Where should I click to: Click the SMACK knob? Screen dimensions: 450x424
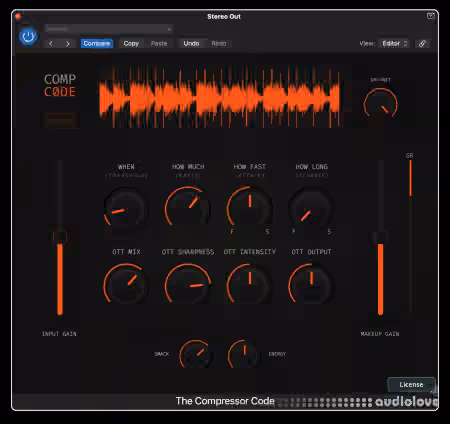pyautogui.click(x=196, y=355)
